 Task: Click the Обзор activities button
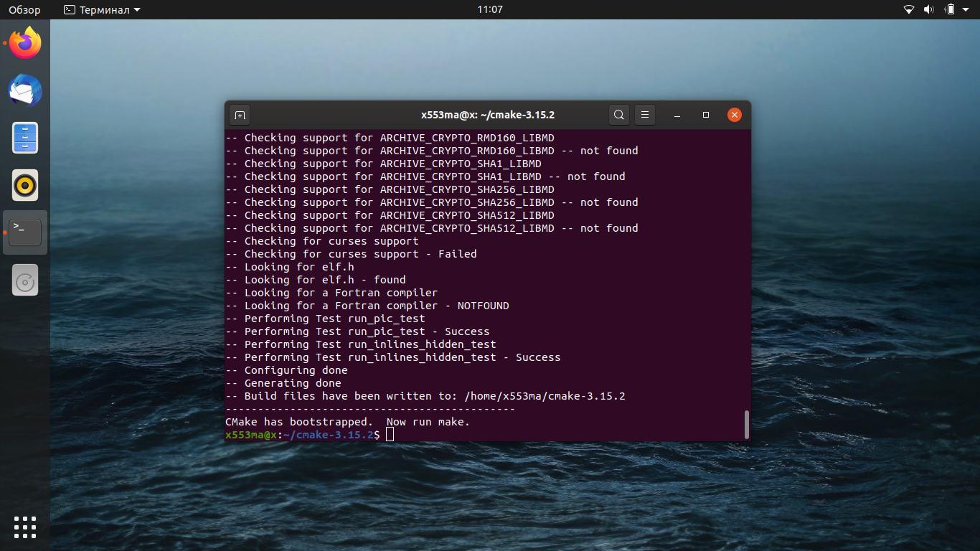[x=24, y=10]
